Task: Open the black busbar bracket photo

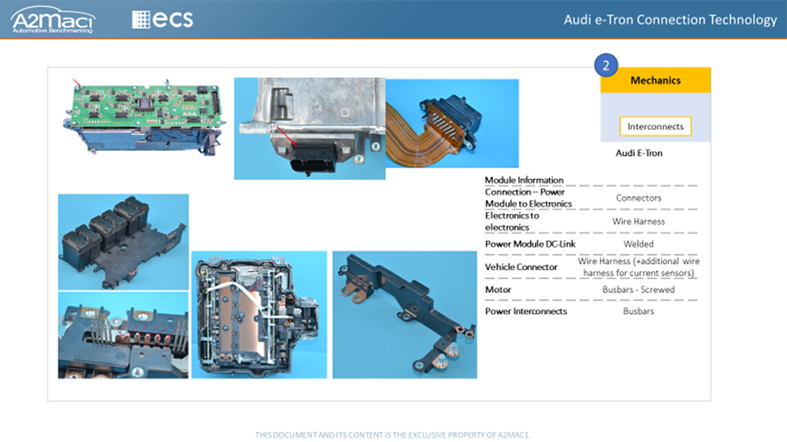Action: pos(405,315)
